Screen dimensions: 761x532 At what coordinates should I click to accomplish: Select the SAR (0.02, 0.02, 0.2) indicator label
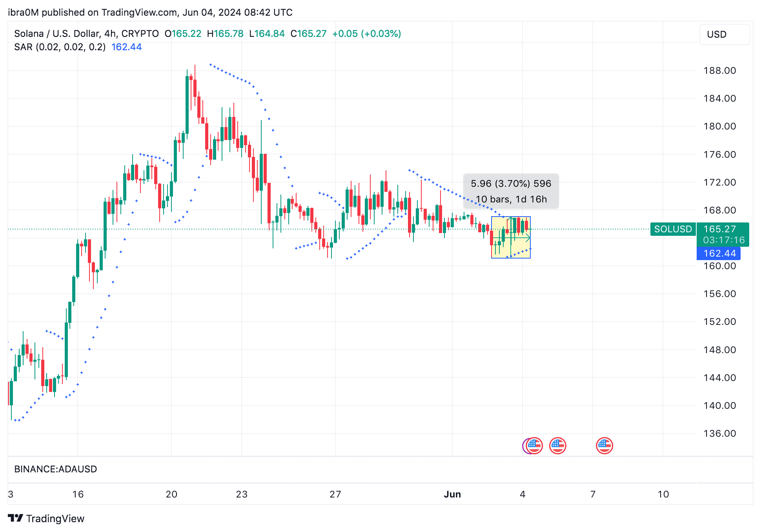pos(60,47)
